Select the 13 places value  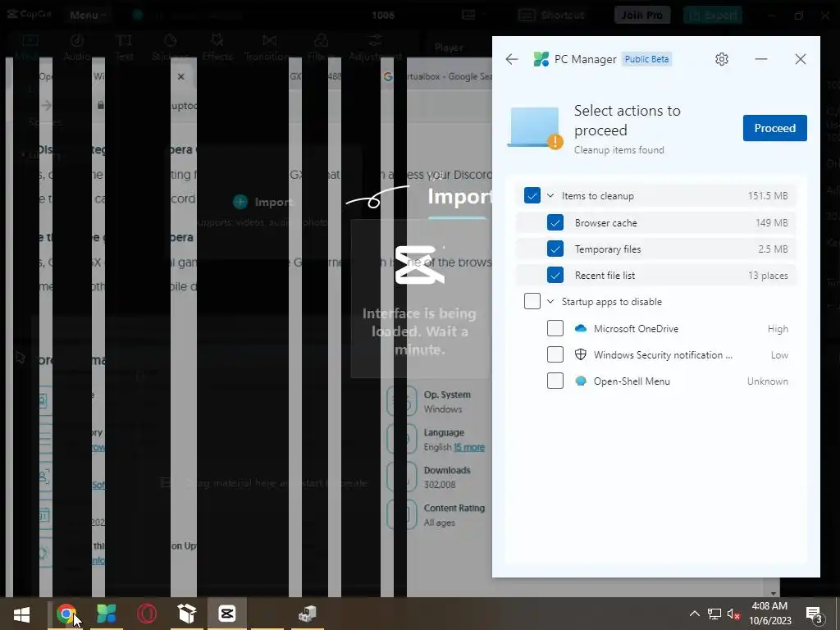[x=768, y=276]
